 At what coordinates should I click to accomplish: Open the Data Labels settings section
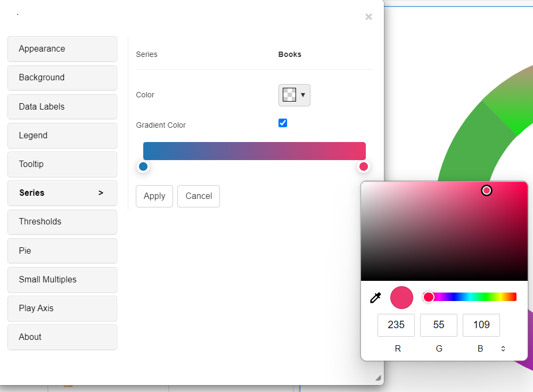[62, 106]
